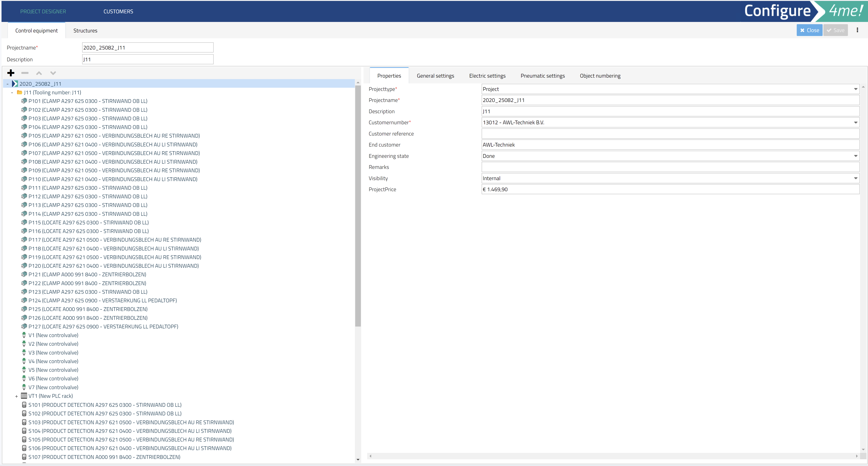Click the move-down arrow icon above the tree
This screenshot has width=868, height=466.
(x=53, y=73)
